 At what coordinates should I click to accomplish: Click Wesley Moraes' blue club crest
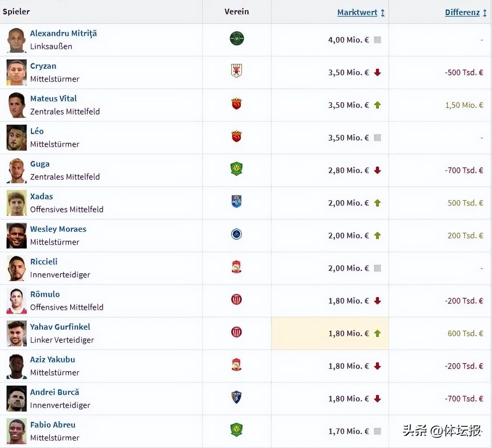tap(237, 234)
